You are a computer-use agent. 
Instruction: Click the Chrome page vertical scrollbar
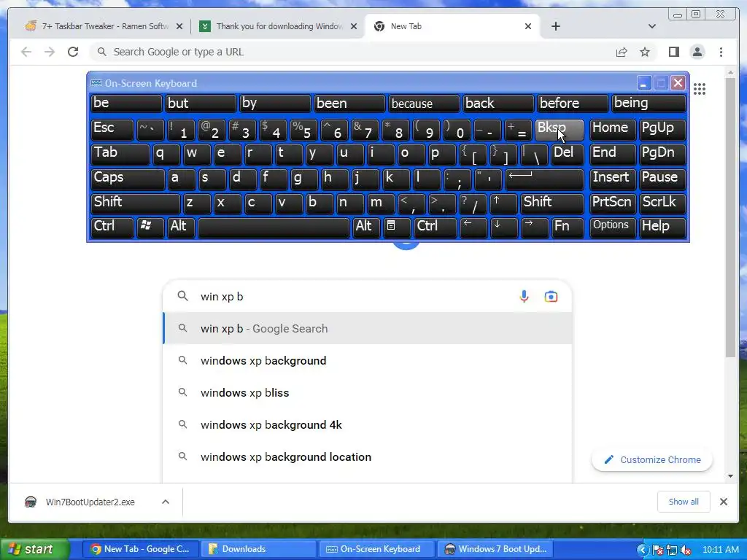730,217
